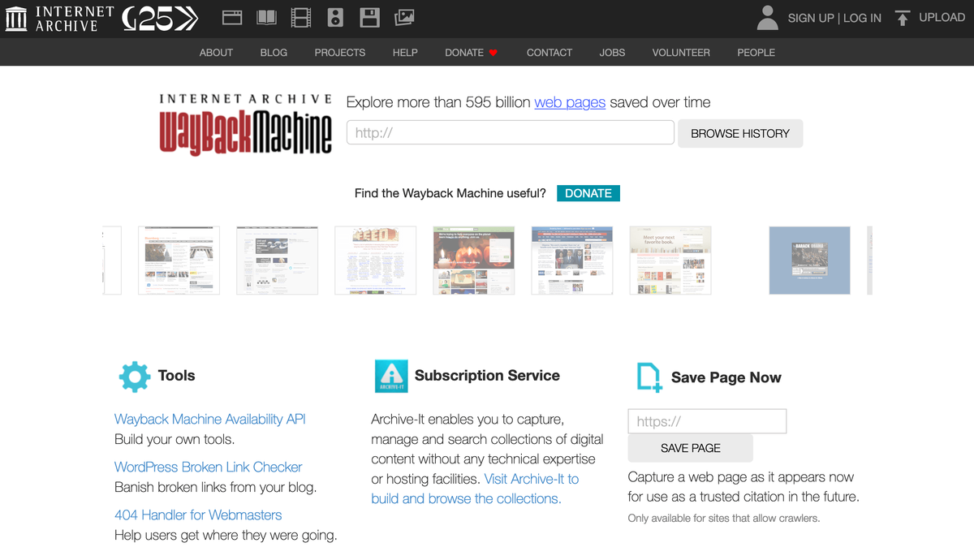Viewport: 974px width, 560px height.
Task: Open the chain-image site thumbnail
Action: point(278,261)
